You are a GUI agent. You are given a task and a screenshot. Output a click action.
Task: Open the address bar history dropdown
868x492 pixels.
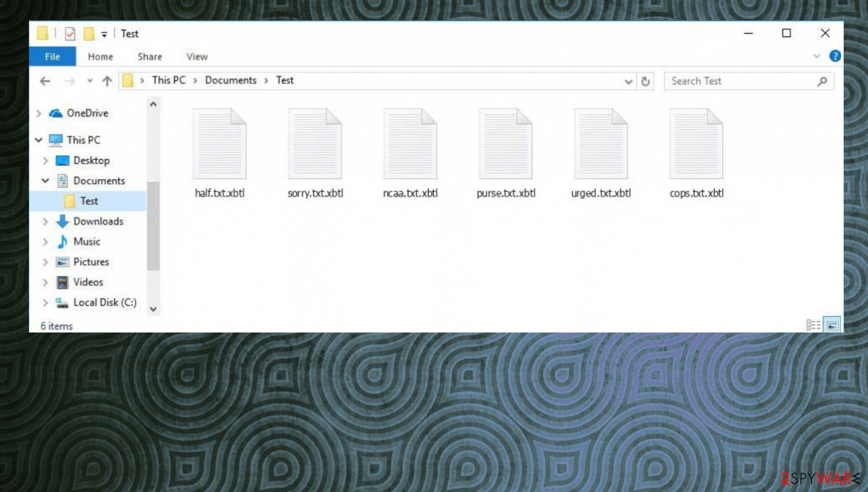coord(629,81)
